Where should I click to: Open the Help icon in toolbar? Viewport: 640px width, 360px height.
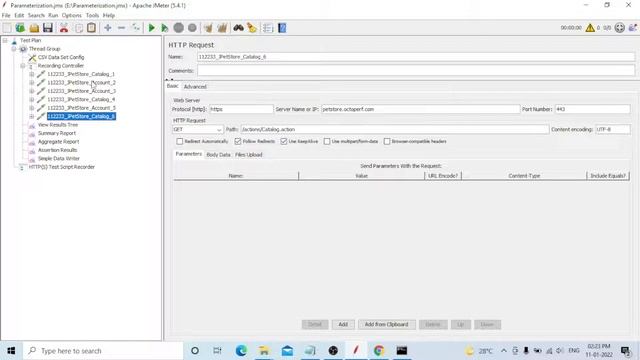pyautogui.click(x=282, y=28)
